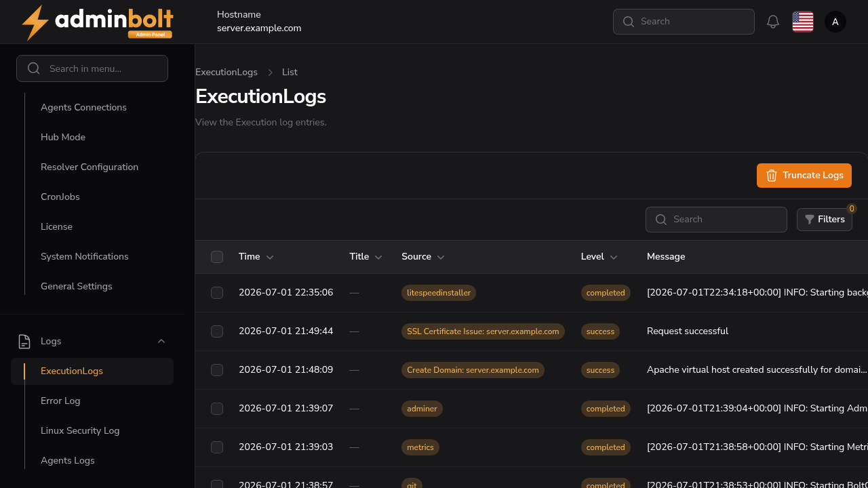Open the notifications bell
Image resolution: width=868 pixels, height=488 pixels.
(773, 22)
